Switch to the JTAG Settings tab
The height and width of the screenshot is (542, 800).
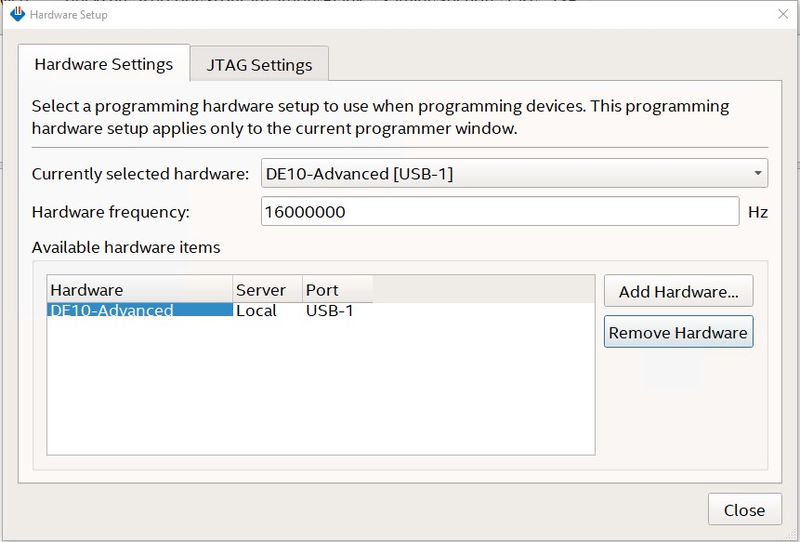pos(259,64)
